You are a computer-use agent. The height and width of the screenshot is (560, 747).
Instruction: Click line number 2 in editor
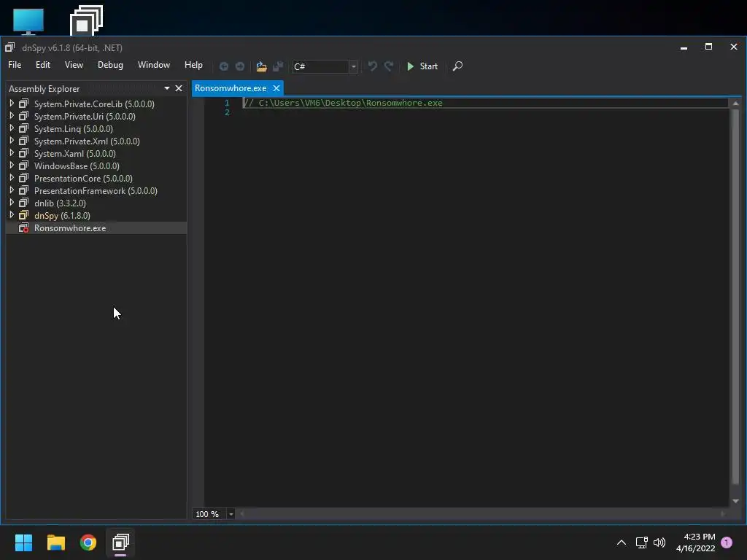(x=227, y=112)
